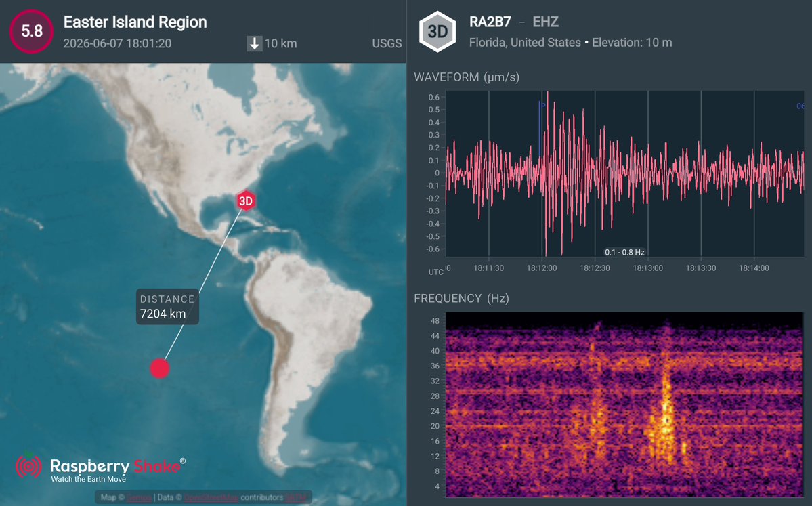Click the 18:11:30 time axis label

(488, 268)
